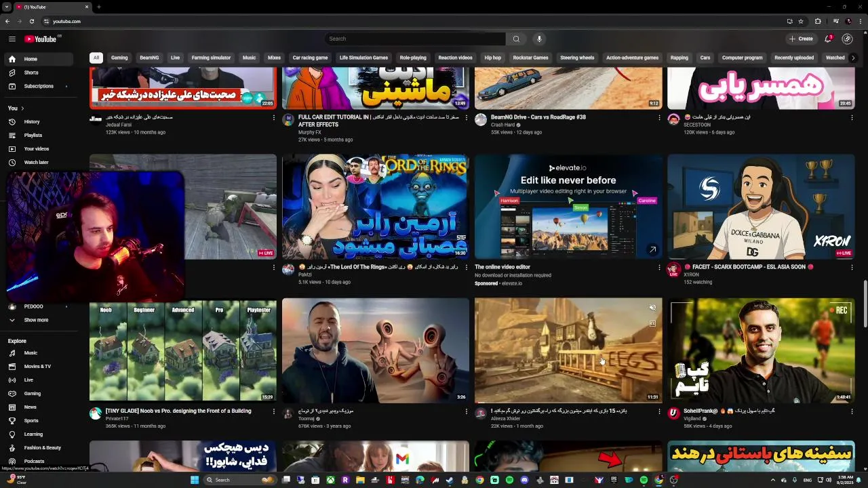
Task: Open News under Explore
Action: point(39,407)
